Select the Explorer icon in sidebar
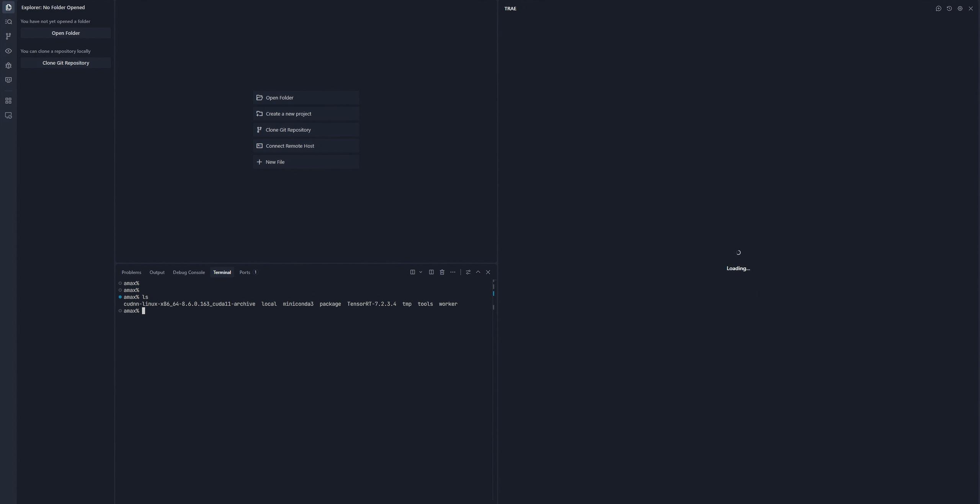This screenshot has height=504, width=980. [8, 7]
